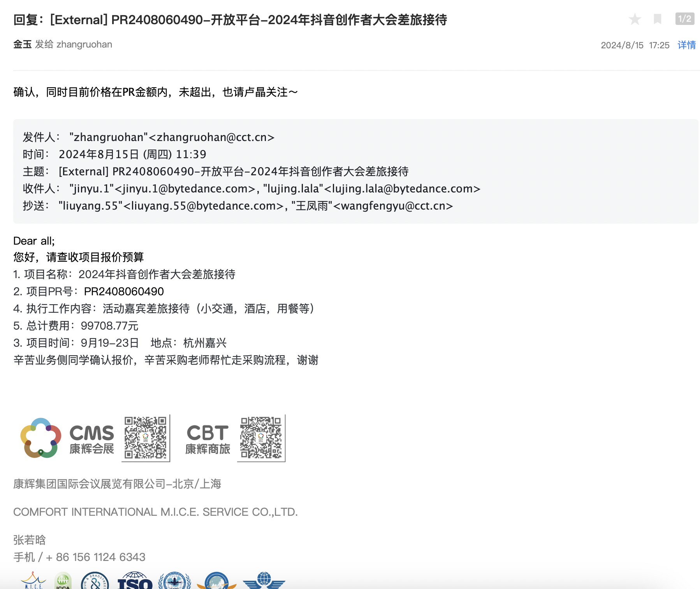This screenshot has height=589, width=700.
Task: Click recipient zhangruohan in the header
Action: point(84,44)
